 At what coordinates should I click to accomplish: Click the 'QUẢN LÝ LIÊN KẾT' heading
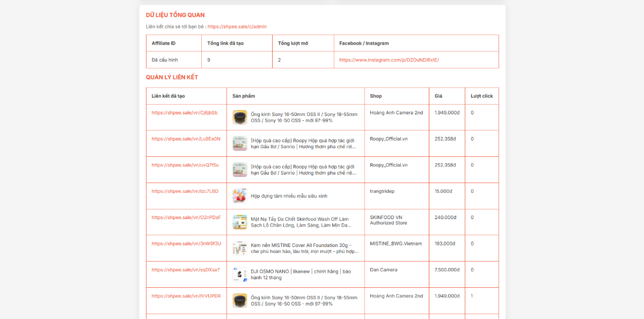(x=172, y=77)
